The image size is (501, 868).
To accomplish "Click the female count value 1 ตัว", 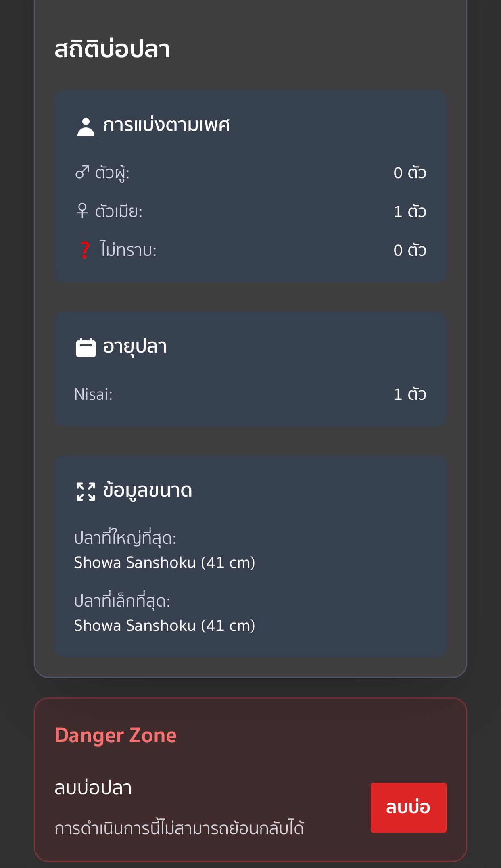I will coord(409,211).
